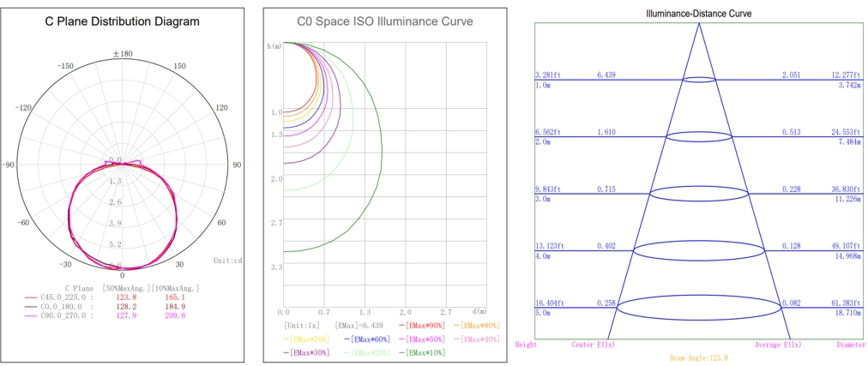The width and height of the screenshot is (868, 366).
Task: Click the brown legend line for C0.0_180.0
Action: pyautogui.click(x=30, y=306)
